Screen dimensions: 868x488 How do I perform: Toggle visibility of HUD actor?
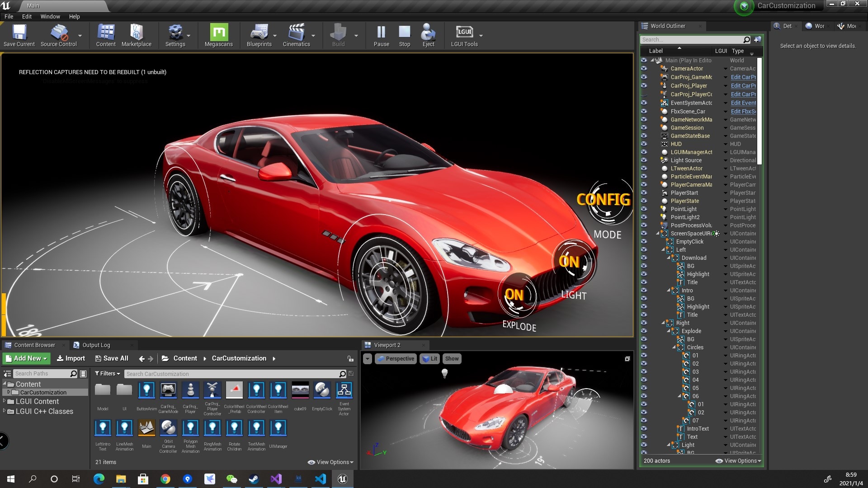click(x=644, y=144)
